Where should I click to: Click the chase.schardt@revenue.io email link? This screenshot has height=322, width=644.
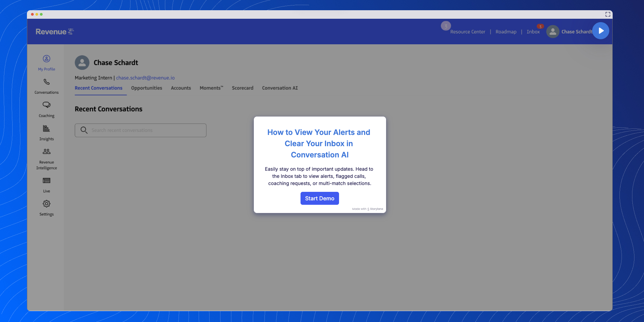point(145,78)
